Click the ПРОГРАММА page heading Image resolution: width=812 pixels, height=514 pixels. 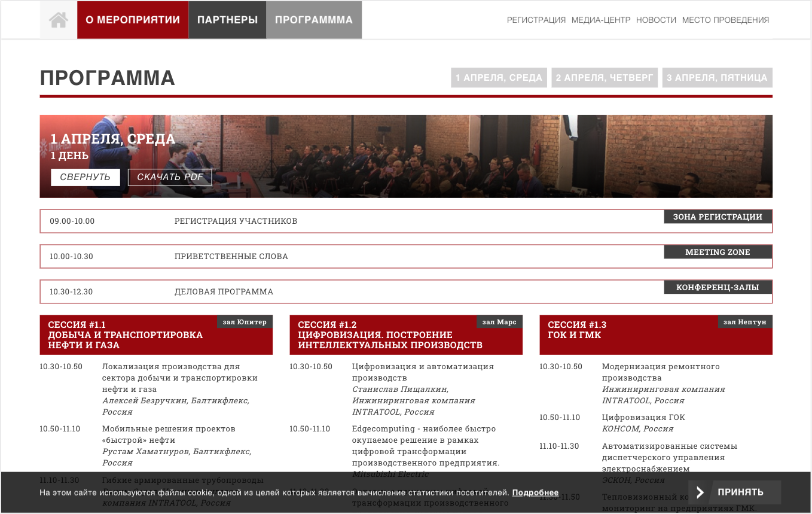tap(108, 78)
